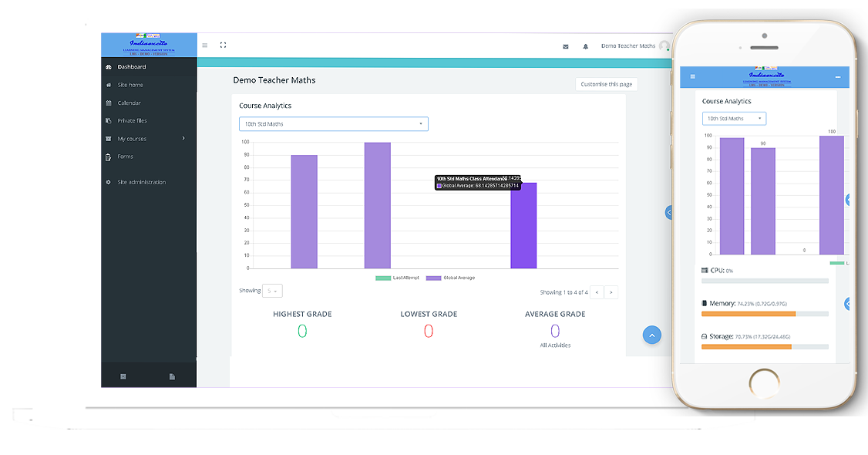Click the highlighted 68.14 average attendance bar
The image size is (868, 455).
click(x=523, y=226)
